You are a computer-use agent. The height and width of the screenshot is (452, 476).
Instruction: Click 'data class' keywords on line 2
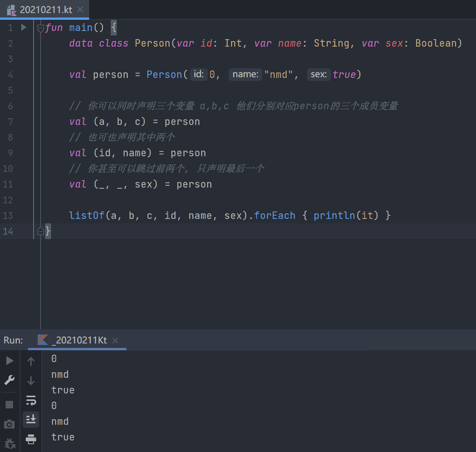pyautogui.click(x=99, y=43)
